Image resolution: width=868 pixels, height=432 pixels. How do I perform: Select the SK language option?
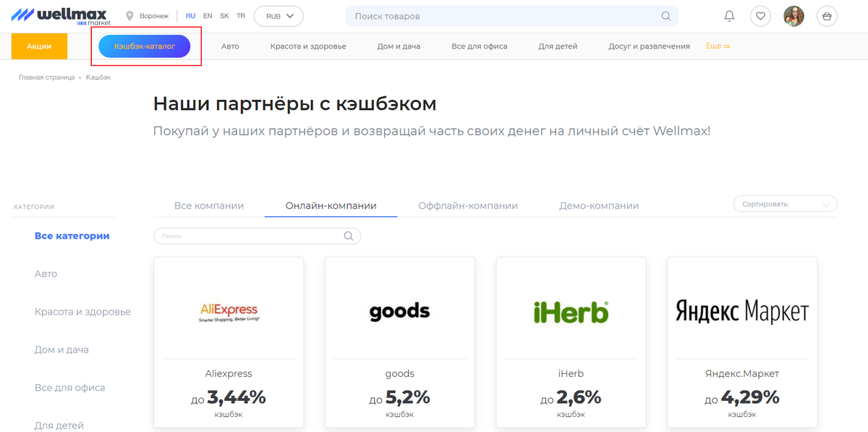coord(224,15)
